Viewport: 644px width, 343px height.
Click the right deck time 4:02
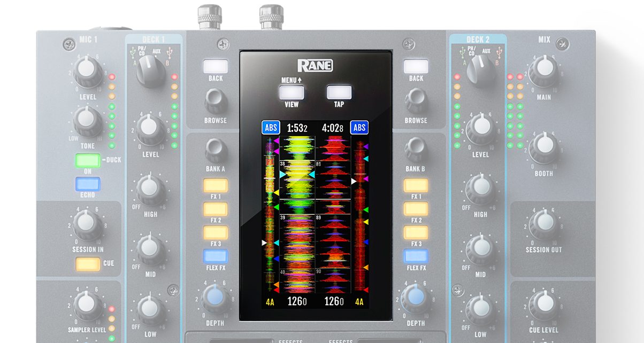click(333, 128)
